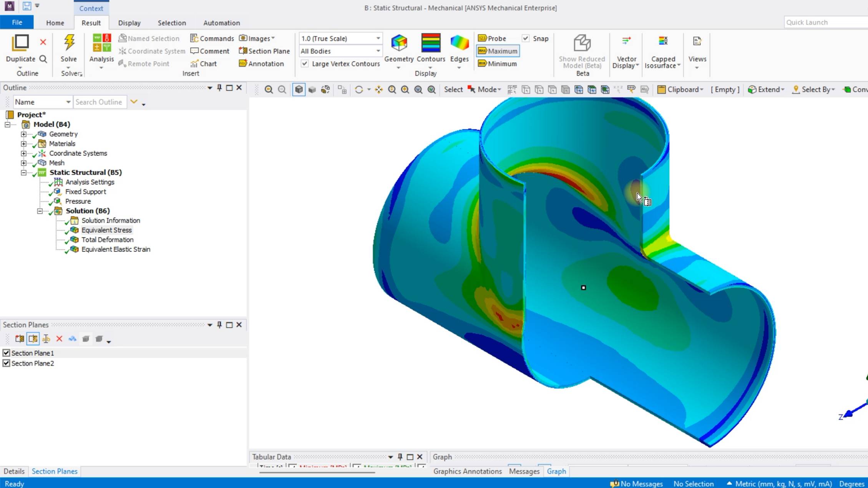
Task: Collapse the Model (B4) tree node
Action: pos(7,124)
